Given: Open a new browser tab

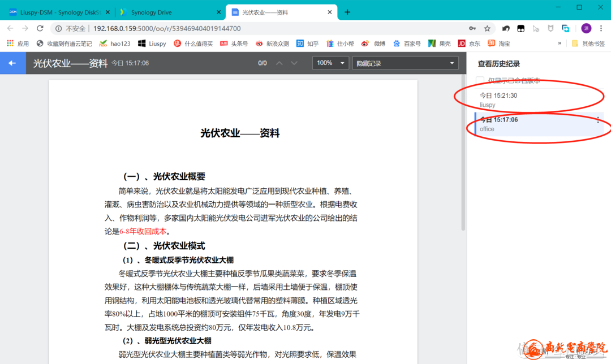Looking at the screenshot, I should 347,12.
